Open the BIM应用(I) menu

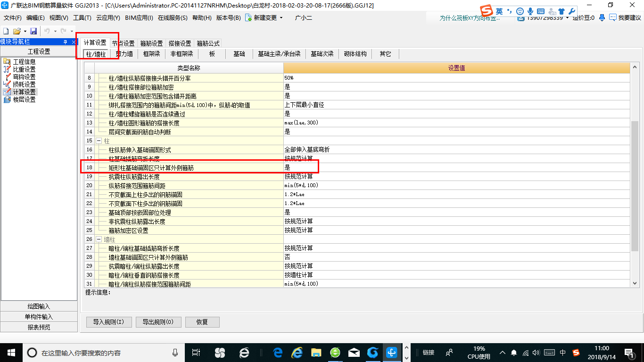(x=139, y=18)
